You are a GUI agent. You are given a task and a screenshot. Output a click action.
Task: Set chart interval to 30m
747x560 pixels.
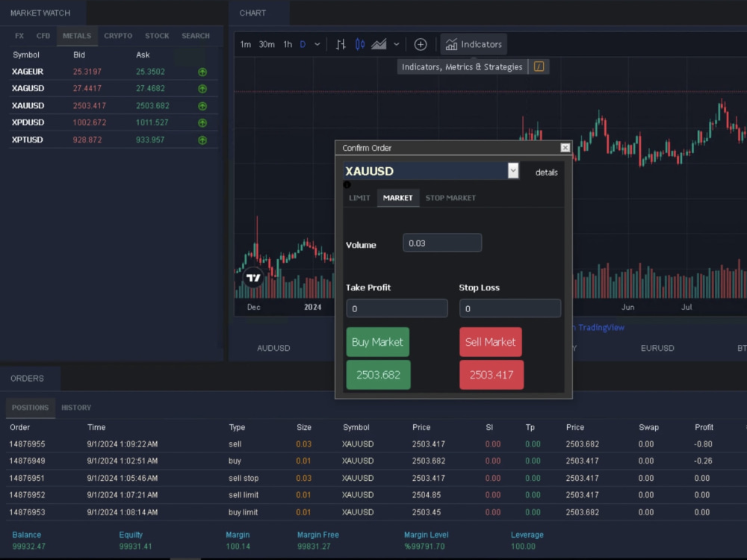click(267, 45)
